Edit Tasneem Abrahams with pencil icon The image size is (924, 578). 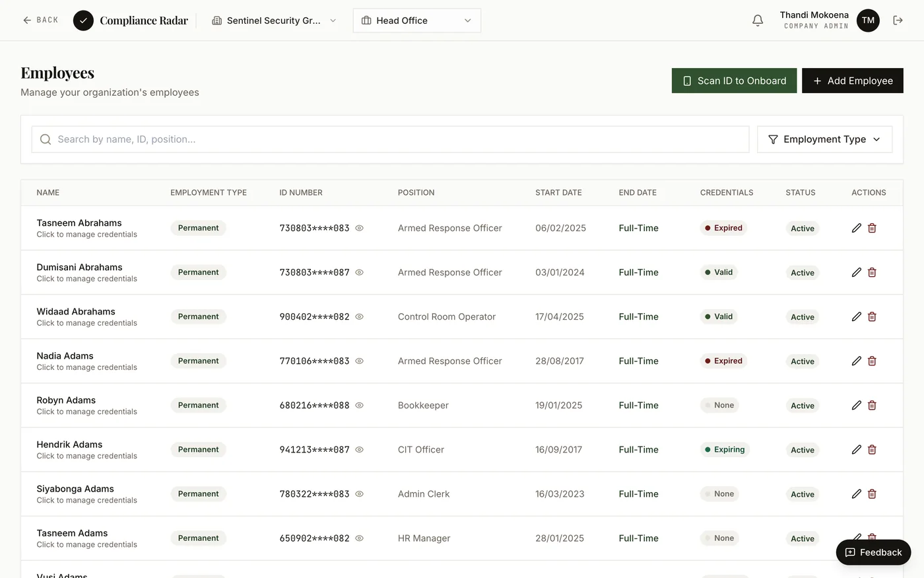coord(857,228)
